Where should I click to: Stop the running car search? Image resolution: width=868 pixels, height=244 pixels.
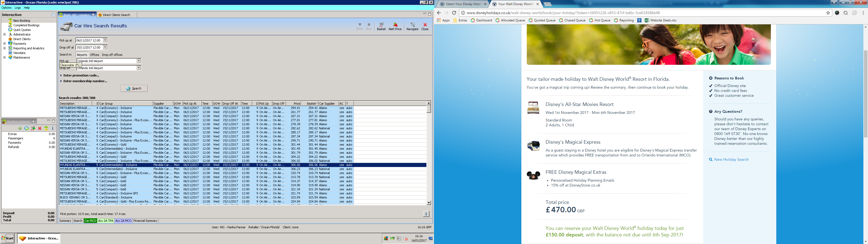369,27
